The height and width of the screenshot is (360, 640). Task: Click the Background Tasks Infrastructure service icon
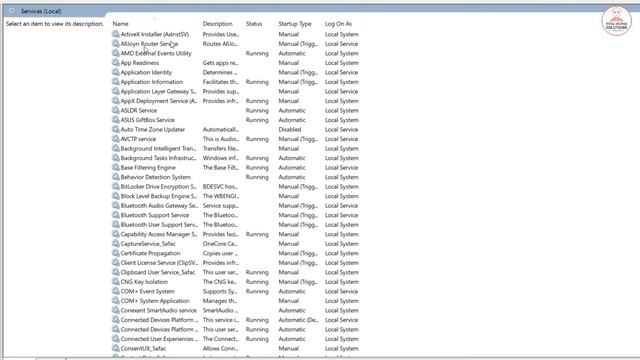point(116,158)
